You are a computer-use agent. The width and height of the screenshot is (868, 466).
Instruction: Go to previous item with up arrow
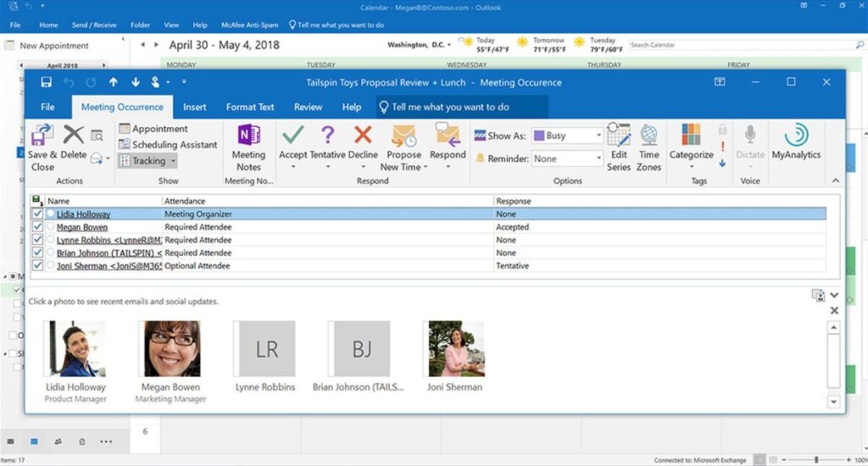point(113,82)
